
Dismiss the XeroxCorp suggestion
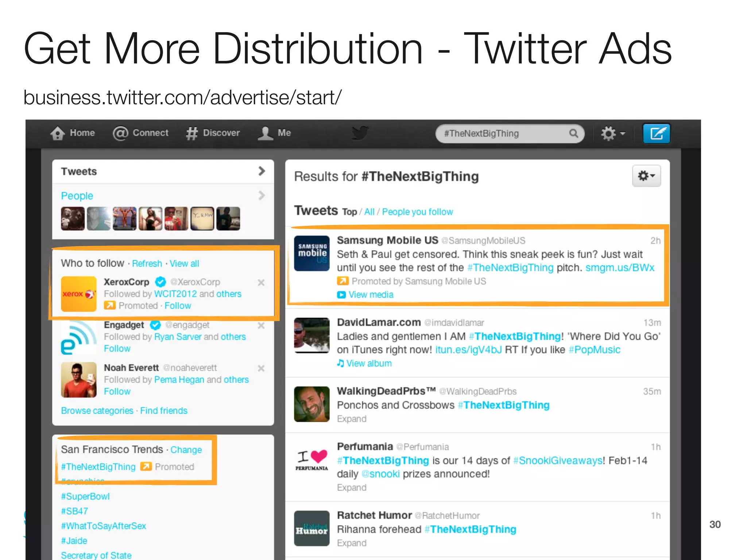(x=261, y=283)
